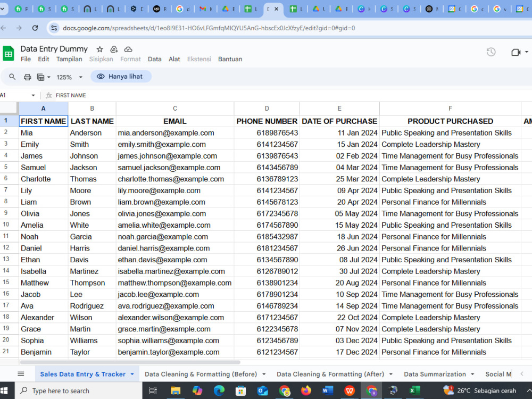Image resolution: width=532 pixels, height=399 pixels.
Task: Open the Data menu
Action: (155, 59)
